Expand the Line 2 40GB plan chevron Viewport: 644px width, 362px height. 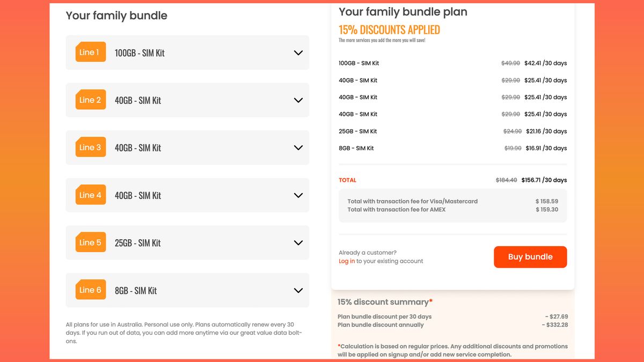pyautogui.click(x=298, y=100)
